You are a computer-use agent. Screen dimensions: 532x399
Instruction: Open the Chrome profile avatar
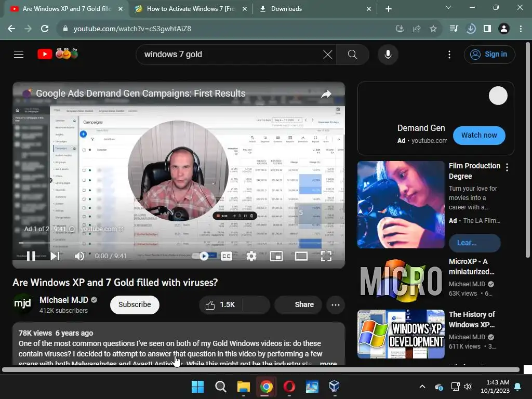click(504, 29)
